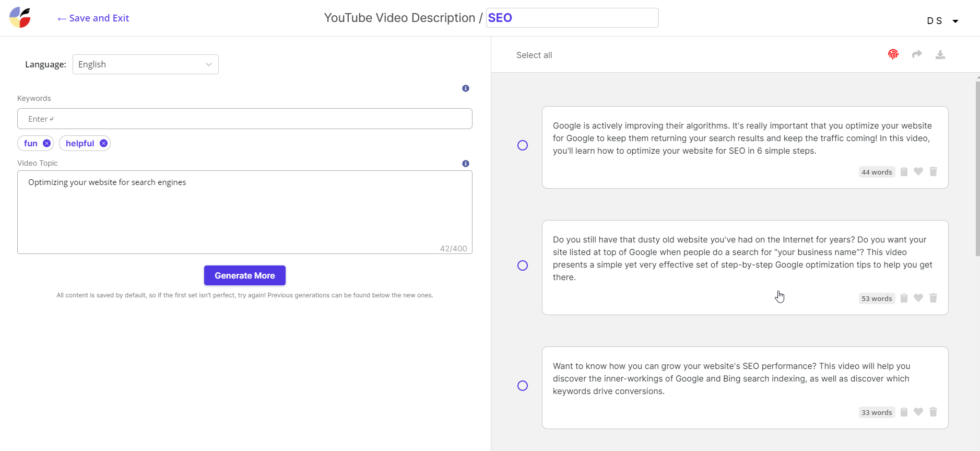
Task: Copy the 33 words description to clipboard
Action: [x=904, y=412]
